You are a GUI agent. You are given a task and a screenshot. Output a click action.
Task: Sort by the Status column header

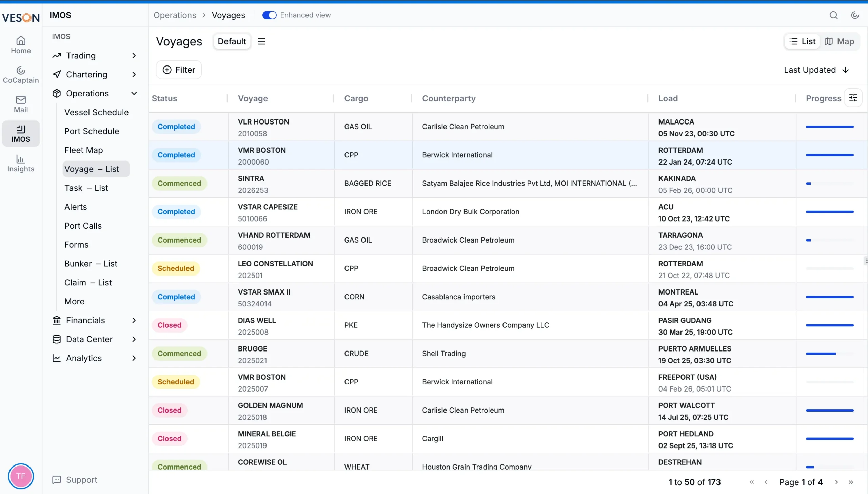(x=164, y=98)
